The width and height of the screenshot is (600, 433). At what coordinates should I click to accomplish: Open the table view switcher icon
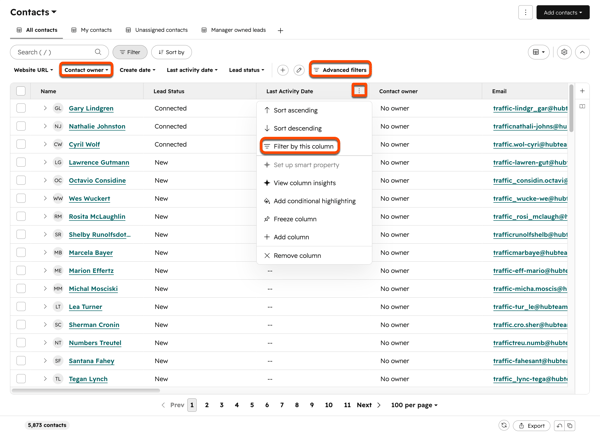coord(538,52)
